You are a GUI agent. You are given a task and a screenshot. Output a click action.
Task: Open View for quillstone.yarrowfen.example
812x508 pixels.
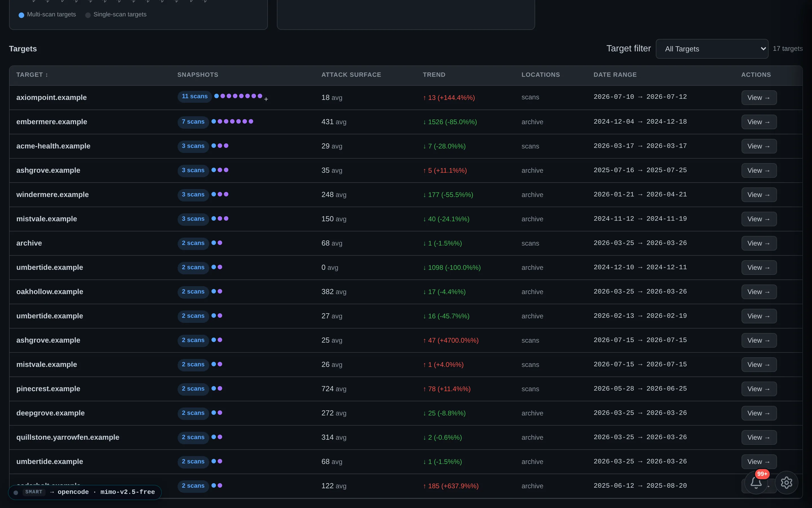pos(759,437)
